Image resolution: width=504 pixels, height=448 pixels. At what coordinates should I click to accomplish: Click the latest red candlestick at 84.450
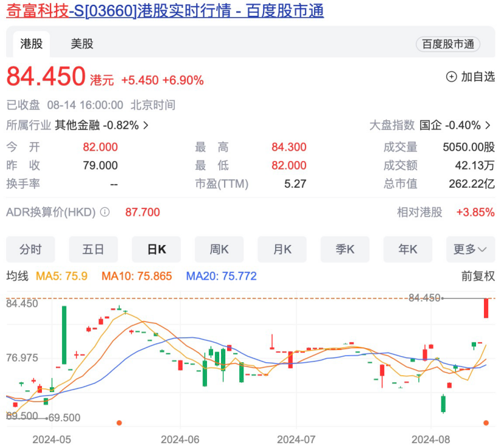coord(486,308)
